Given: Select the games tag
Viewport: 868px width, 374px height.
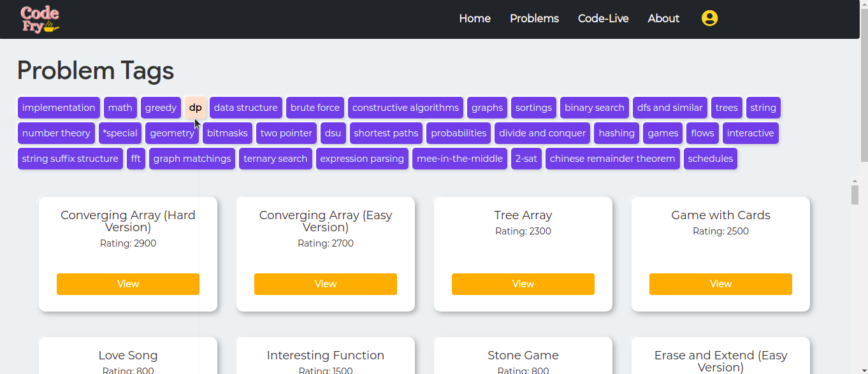Looking at the screenshot, I should pos(663,133).
